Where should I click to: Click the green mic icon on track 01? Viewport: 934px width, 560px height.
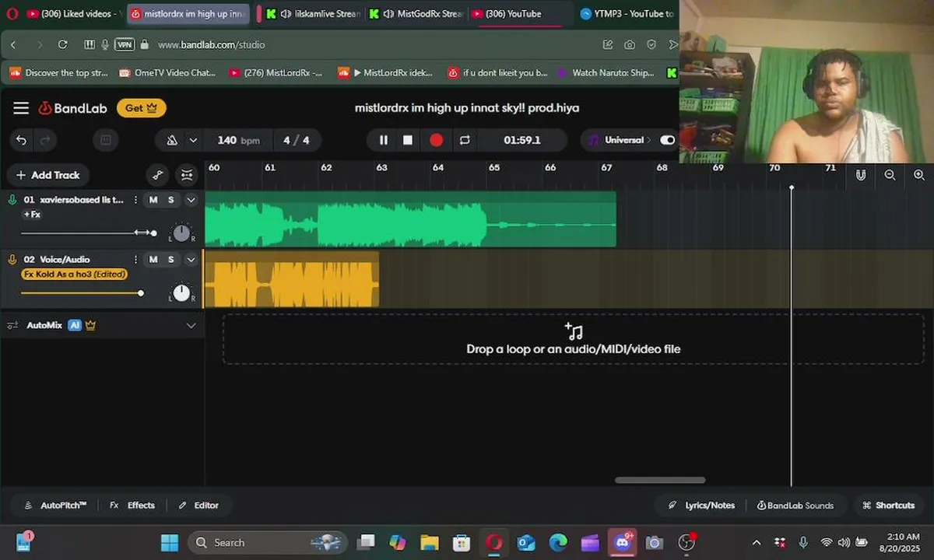point(12,200)
